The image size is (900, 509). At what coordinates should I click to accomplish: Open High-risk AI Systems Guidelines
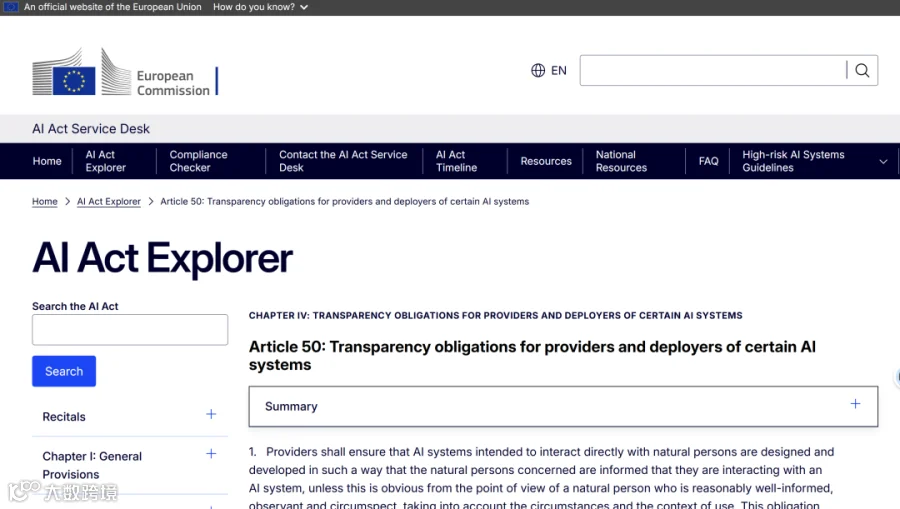(x=793, y=161)
